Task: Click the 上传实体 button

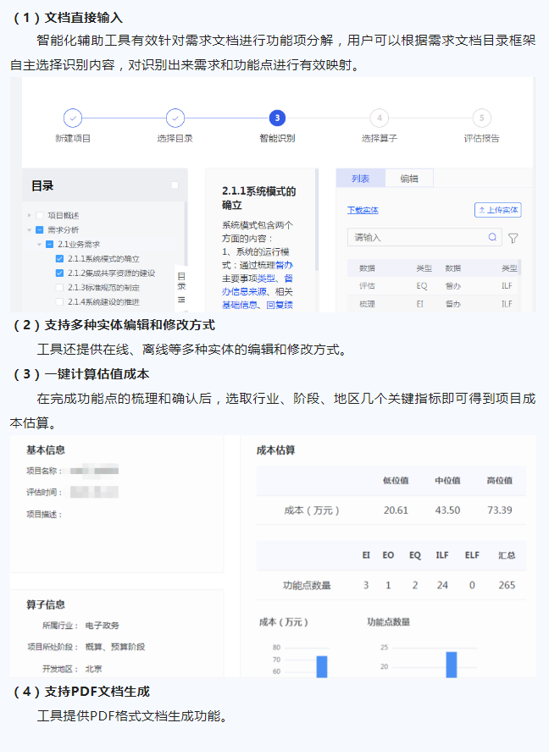Action: pyautogui.click(x=497, y=210)
